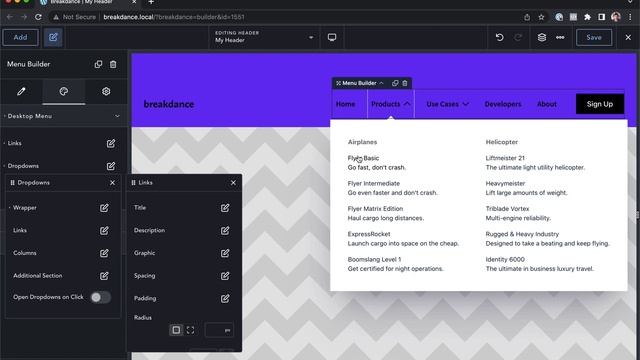Edit Additional Section in Dropdowns panel
This screenshot has width=640, height=360.
pos(104,276)
